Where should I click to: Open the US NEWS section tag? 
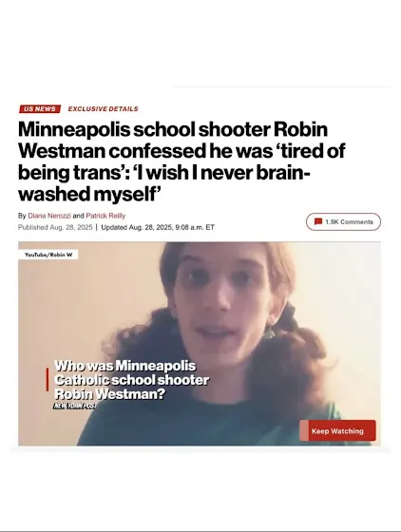[40, 109]
